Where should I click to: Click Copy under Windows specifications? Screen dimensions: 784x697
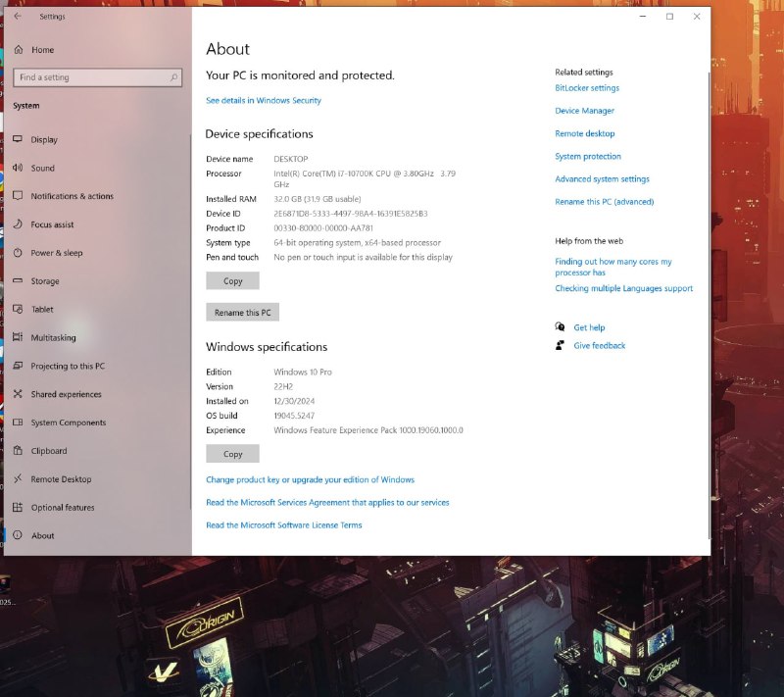232,454
